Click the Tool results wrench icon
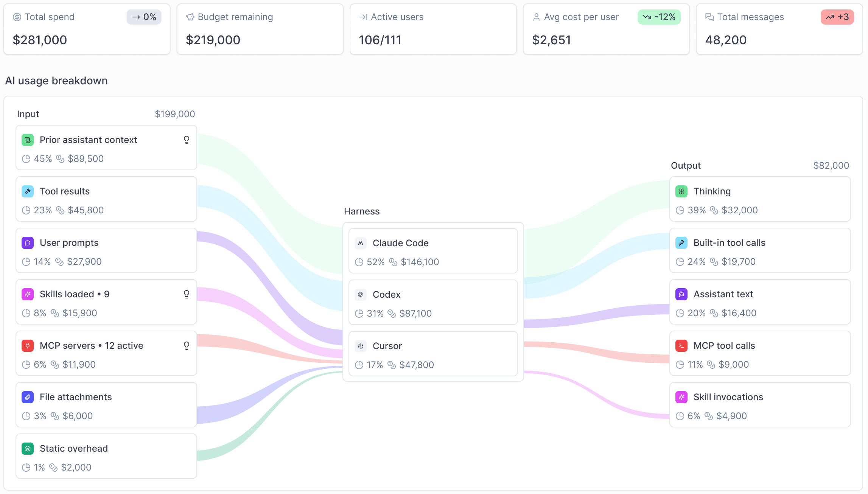This screenshot has height=494, width=868. 28,191
